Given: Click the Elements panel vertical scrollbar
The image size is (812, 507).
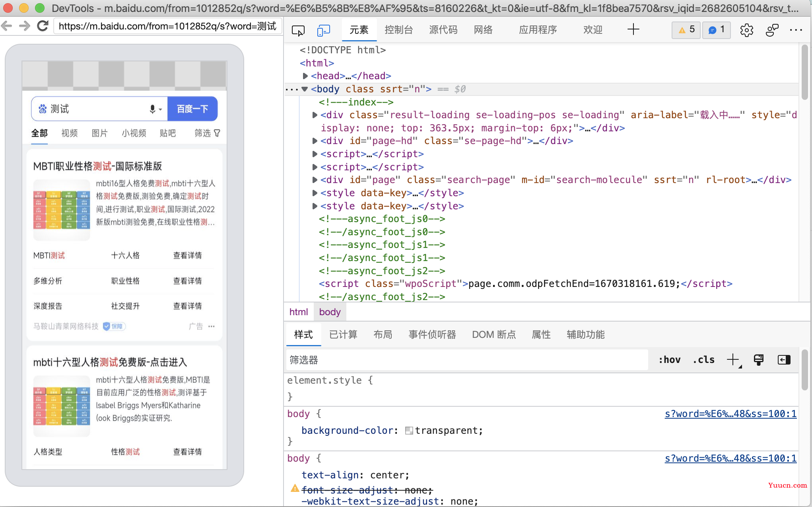Looking at the screenshot, I should 804,72.
